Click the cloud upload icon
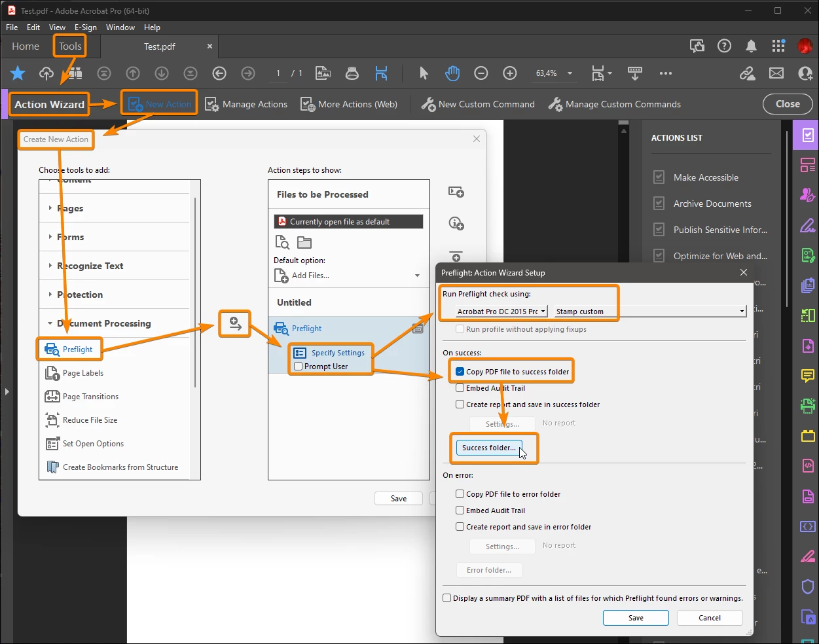Image resolution: width=819 pixels, height=644 pixels. (46, 73)
